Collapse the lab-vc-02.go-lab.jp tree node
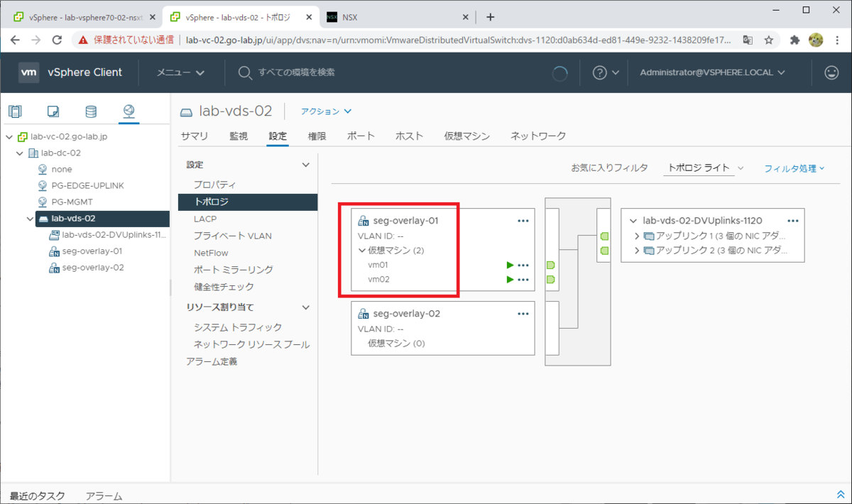852x504 pixels. (9, 136)
